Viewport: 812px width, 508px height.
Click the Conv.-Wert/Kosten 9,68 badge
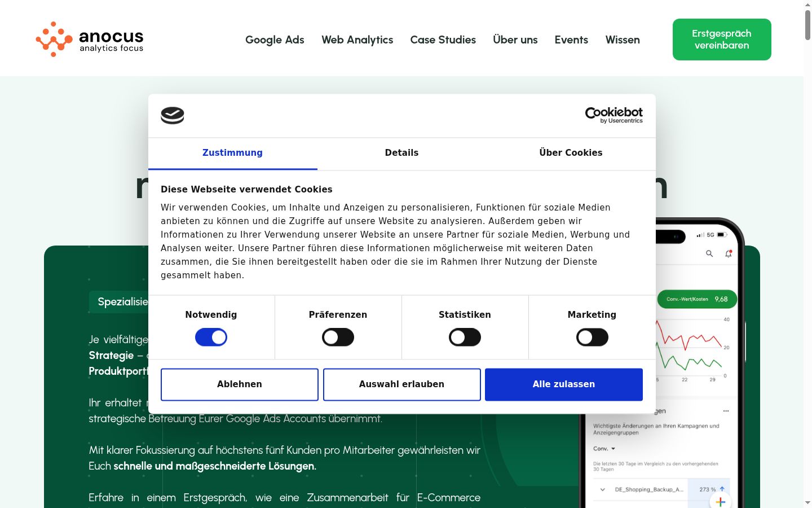point(697,299)
